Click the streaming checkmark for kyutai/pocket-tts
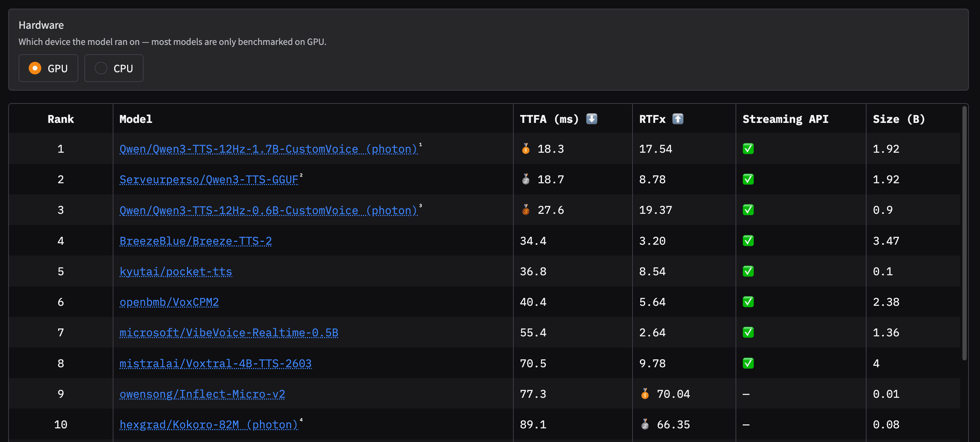The height and width of the screenshot is (442, 980). (x=748, y=271)
